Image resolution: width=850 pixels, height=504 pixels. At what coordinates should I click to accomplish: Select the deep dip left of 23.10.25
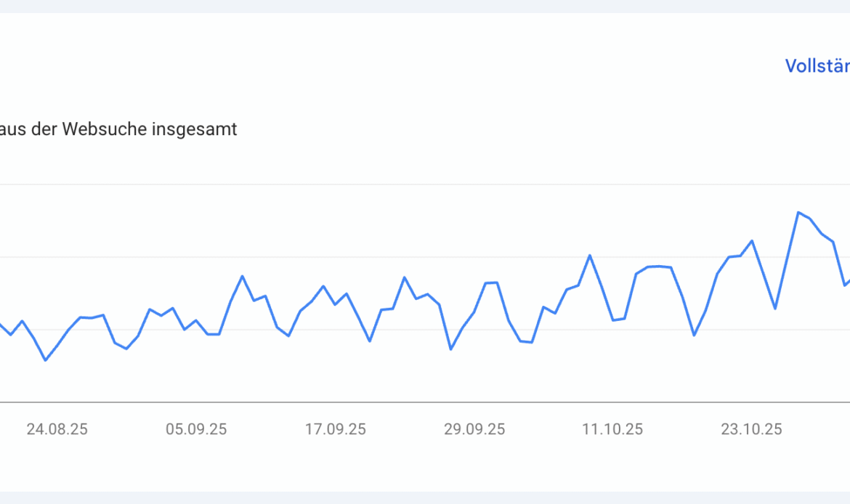click(x=695, y=336)
